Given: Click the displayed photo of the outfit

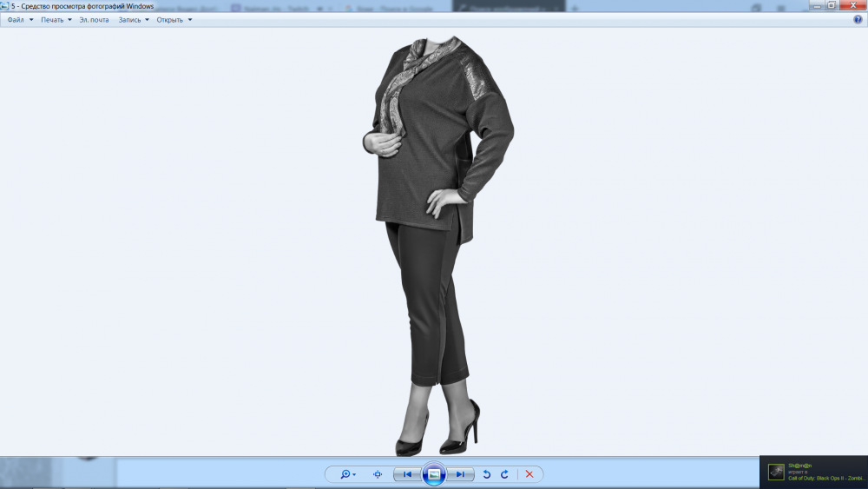Looking at the screenshot, I should (x=437, y=247).
